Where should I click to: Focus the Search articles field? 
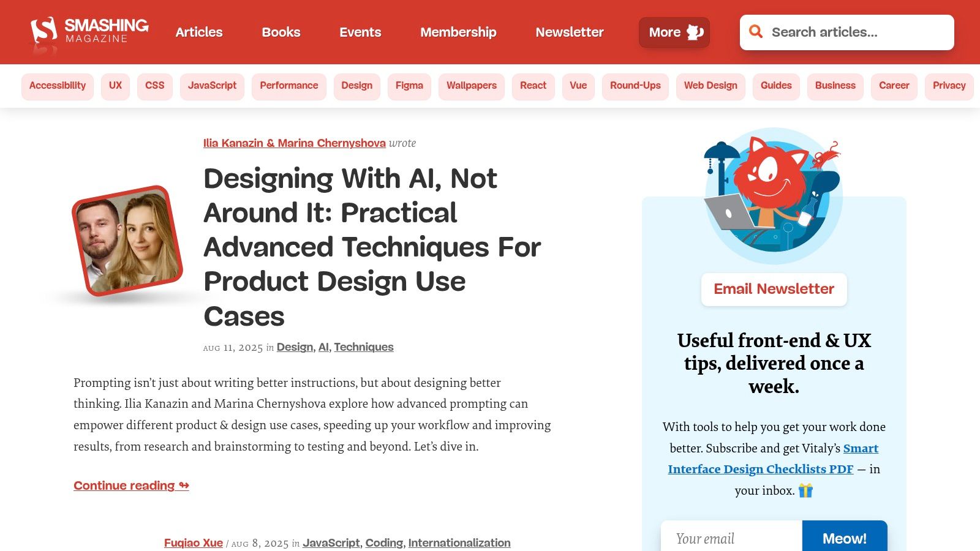pyautogui.click(x=847, y=32)
